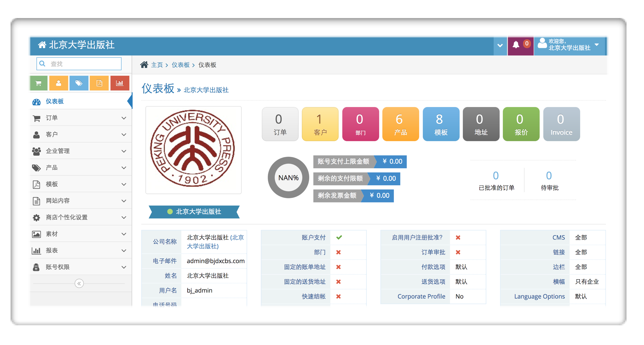Image resolution: width=644 pixels, height=345 pixels.
Task: Click the agent icon beside 账号权限
Action: [x=36, y=267]
